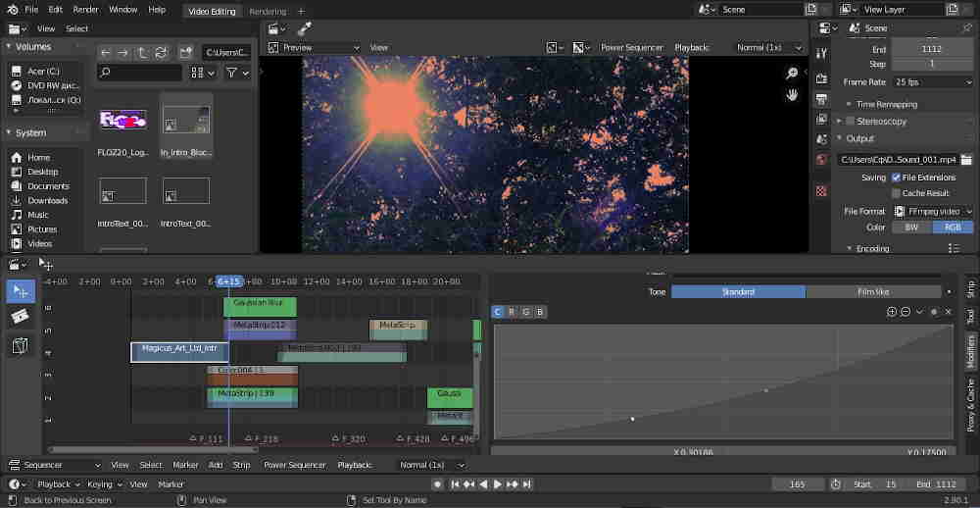The image size is (980, 508).
Task: Select the Blade cut tool
Action: click(x=21, y=318)
